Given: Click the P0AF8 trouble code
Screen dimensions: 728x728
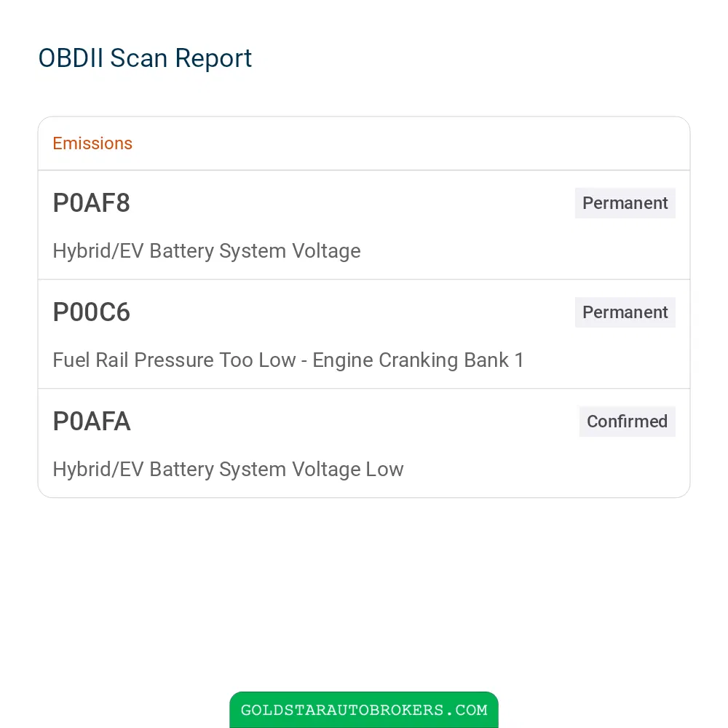Looking at the screenshot, I should click(x=92, y=203).
